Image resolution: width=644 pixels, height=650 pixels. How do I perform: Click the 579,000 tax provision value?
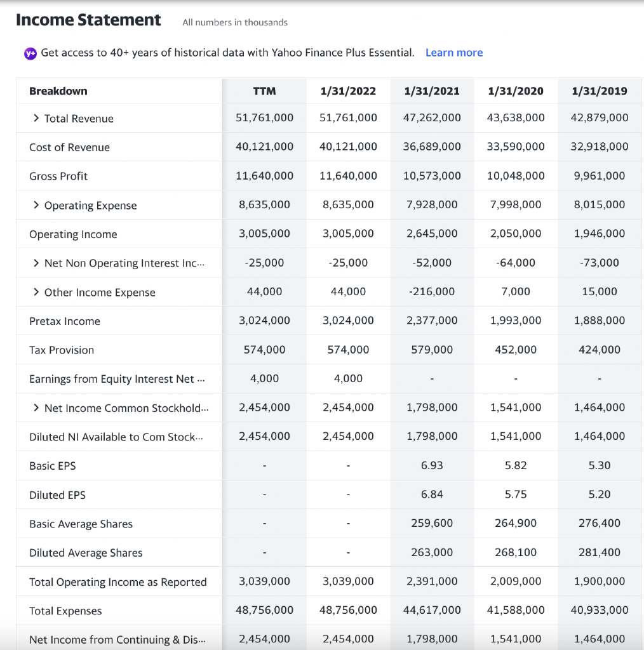(432, 350)
